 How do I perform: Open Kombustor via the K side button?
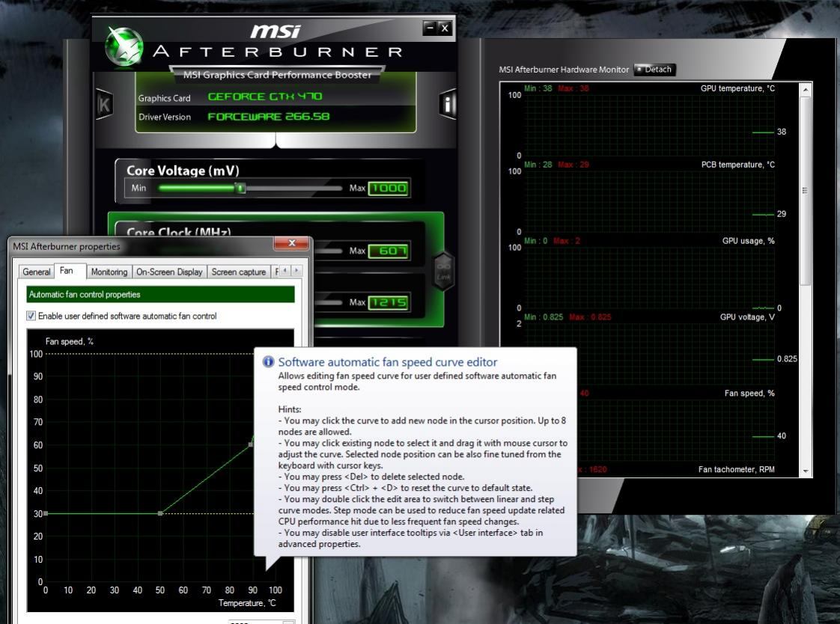(x=104, y=105)
